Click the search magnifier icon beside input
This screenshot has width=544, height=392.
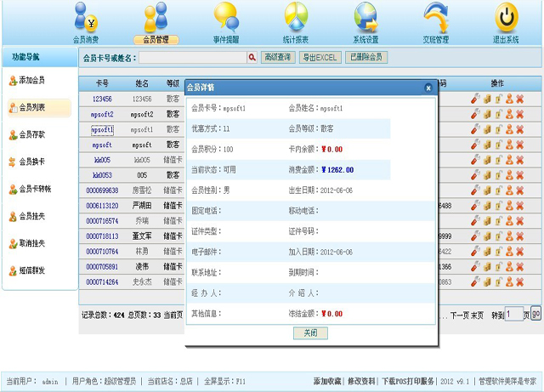tap(252, 57)
